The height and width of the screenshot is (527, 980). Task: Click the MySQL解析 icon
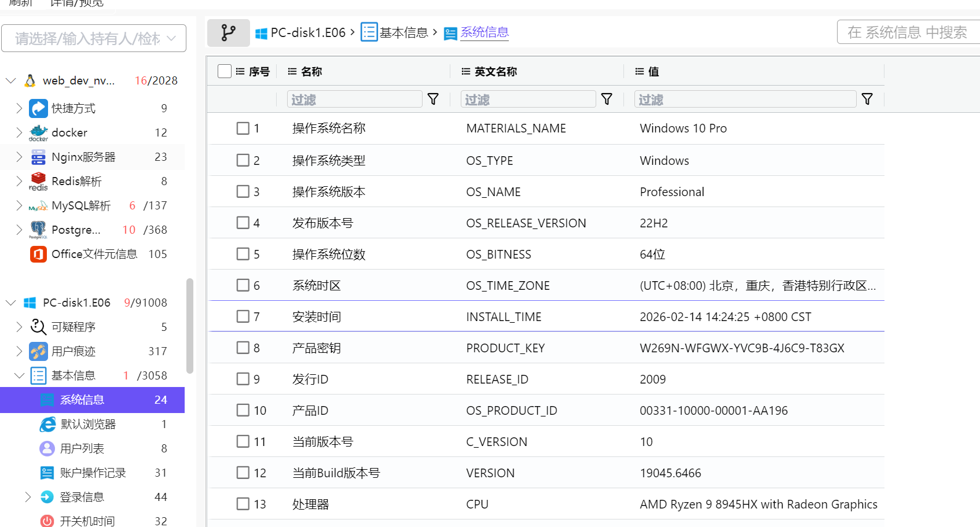[x=38, y=206]
